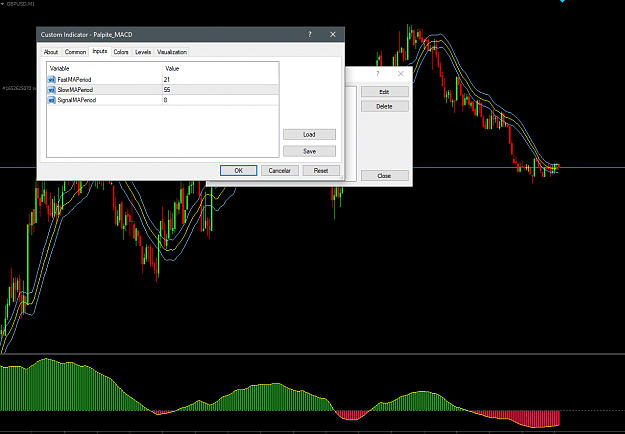Switch to the About tab

tap(51, 52)
